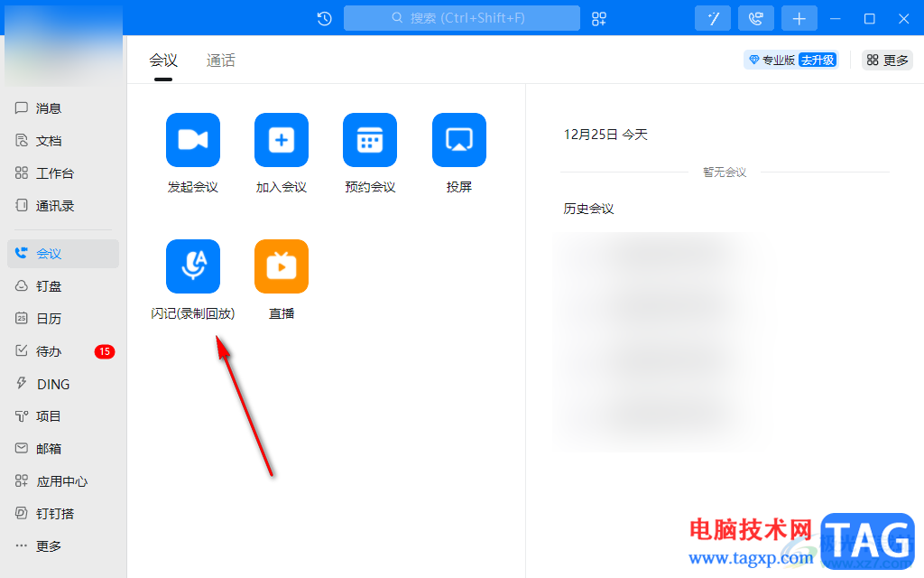Open 工作台 workbench in sidebar
Viewport: 924px width, 578px height.
pos(63,172)
